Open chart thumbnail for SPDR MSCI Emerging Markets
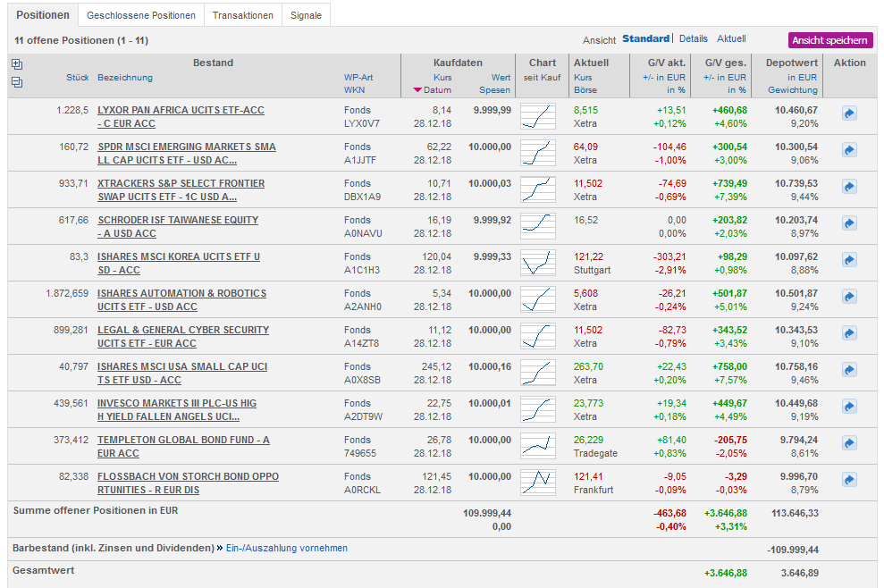 point(538,153)
